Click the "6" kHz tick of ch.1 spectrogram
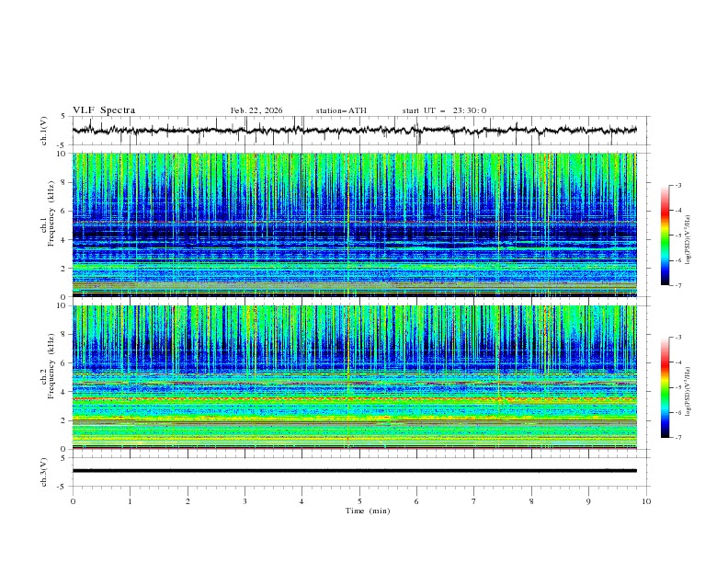 pyautogui.click(x=64, y=211)
